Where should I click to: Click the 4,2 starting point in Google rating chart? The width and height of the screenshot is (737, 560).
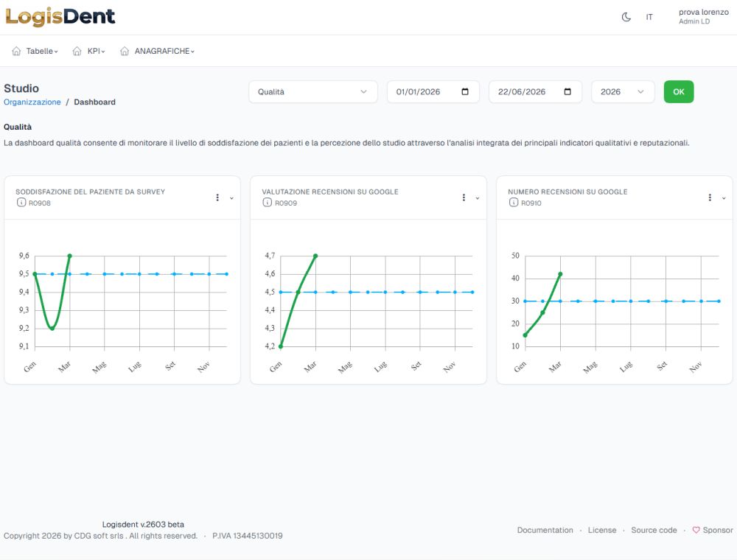coord(281,346)
